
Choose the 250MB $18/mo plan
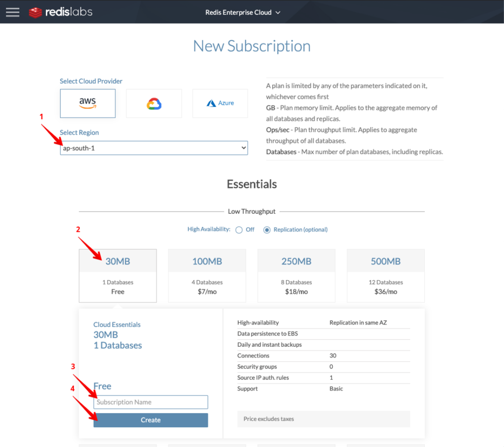point(296,276)
